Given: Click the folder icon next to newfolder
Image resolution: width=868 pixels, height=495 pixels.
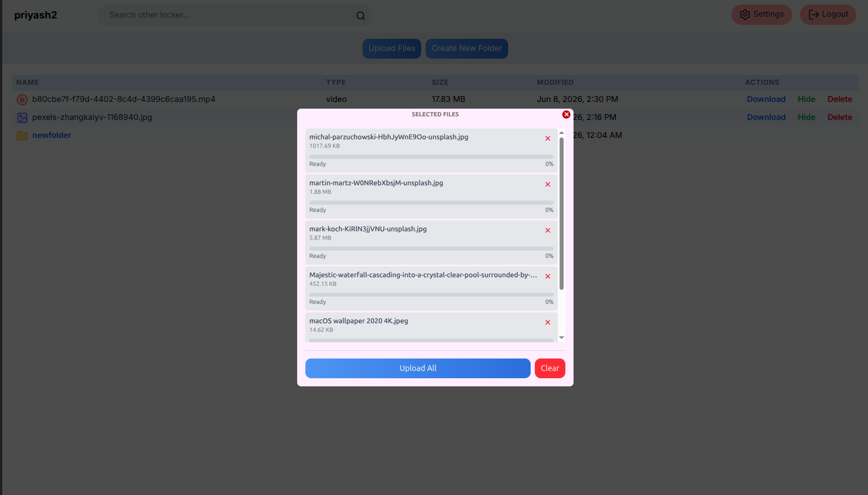Looking at the screenshot, I should (x=22, y=135).
